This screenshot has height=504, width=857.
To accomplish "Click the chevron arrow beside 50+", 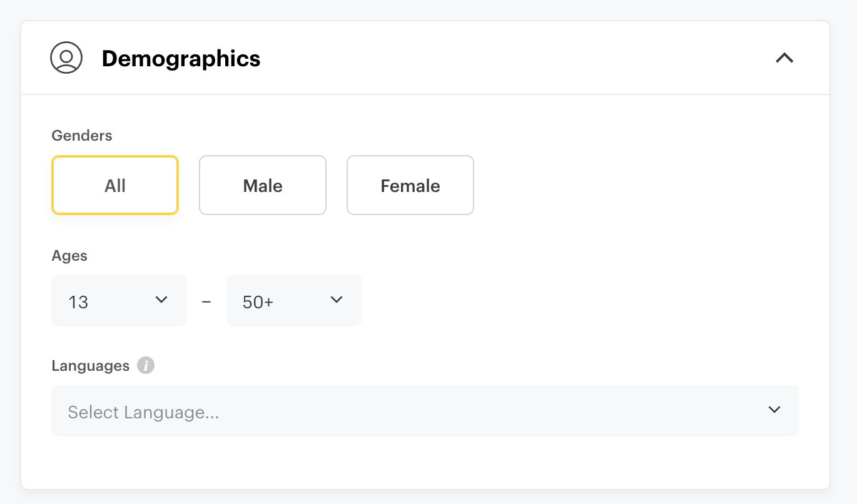I will (x=337, y=300).
